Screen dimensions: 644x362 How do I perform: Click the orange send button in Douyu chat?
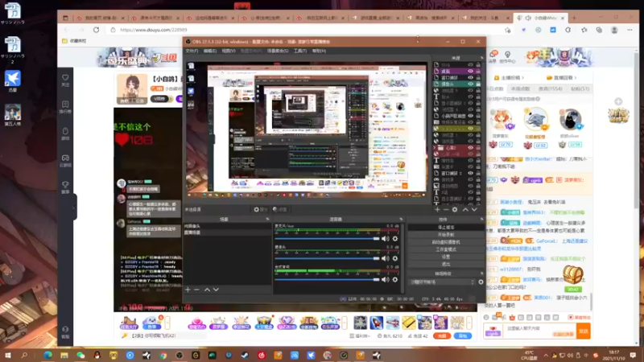584,331
